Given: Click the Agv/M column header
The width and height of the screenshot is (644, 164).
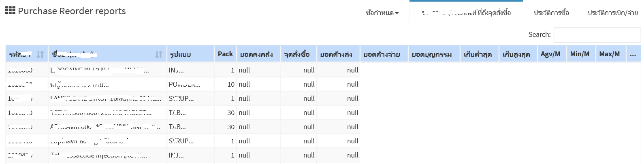Looking at the screenshot, I should point(550,54).
